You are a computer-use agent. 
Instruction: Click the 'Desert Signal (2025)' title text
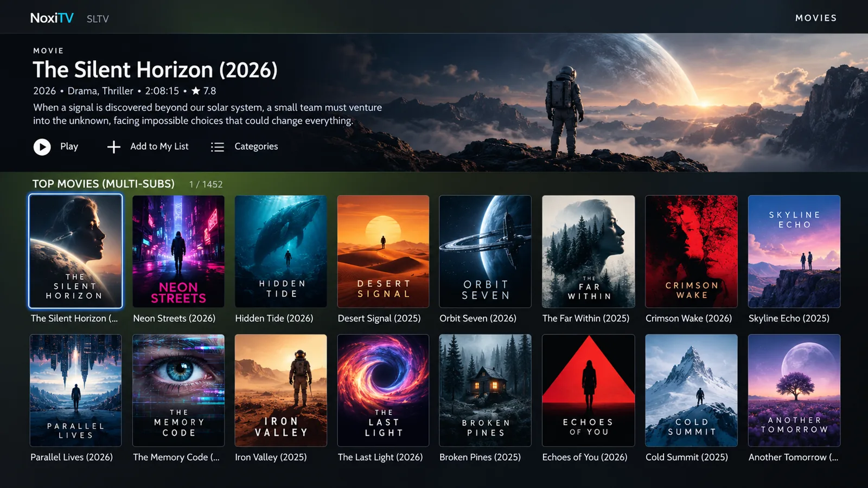[x=379, y=318]
